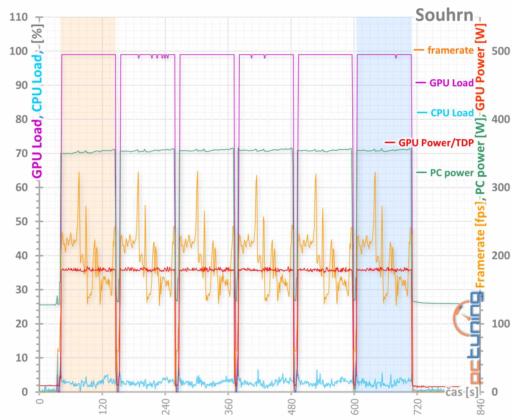The width and height of the screenshot is (512, 420).
Task: Click the left axis value 50
Action: click(22, 221)
